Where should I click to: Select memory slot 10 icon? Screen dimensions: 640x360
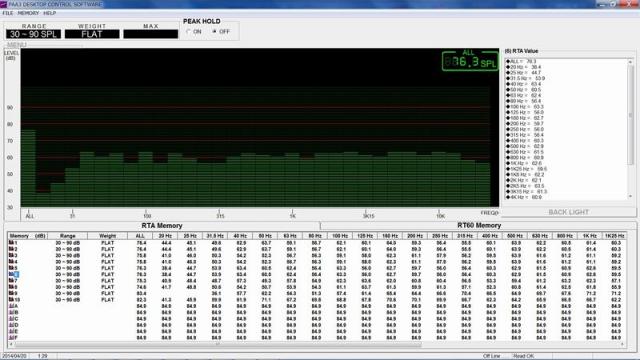11,300
